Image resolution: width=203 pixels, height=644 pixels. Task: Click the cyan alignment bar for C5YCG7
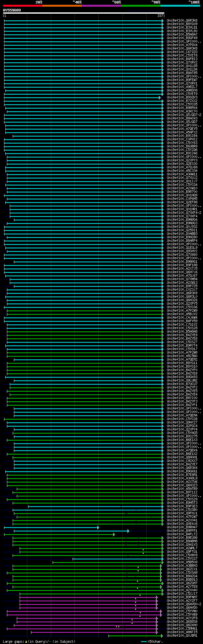click(118, 559)
